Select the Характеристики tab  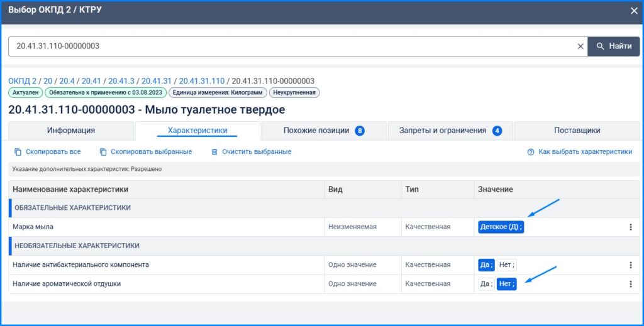click(x=197, y=131)
